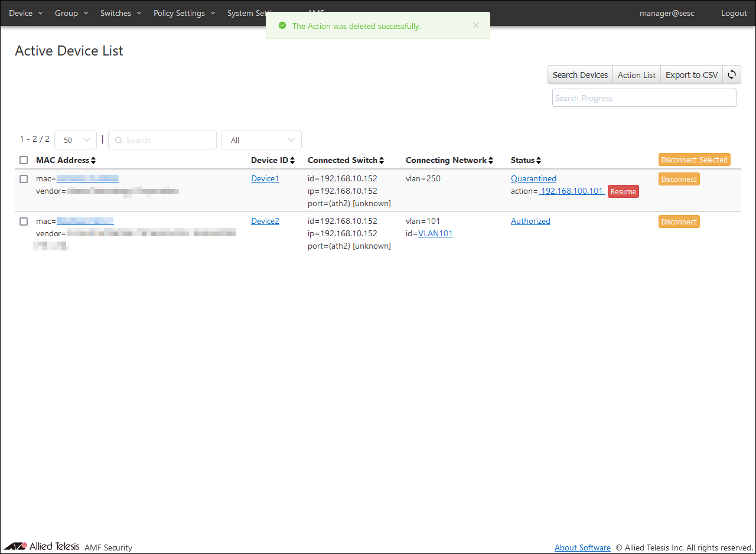Check the checkbox for the Device1 row
The width and height of the screenshot is (756, 554).
(24, 179)
